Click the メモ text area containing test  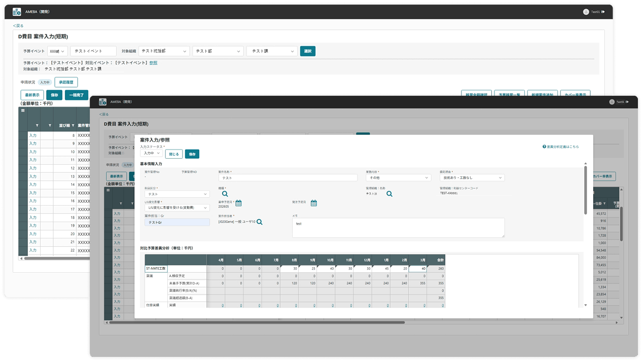399,228
